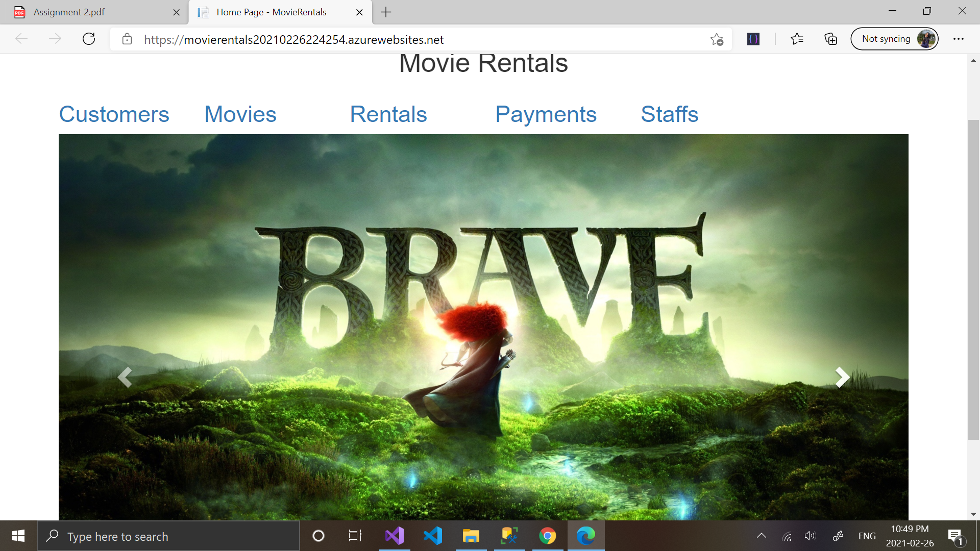Open the Action Center notifications icon
Image resolution: width=980 pixels, height=551 pixels.
pos(955,536)
